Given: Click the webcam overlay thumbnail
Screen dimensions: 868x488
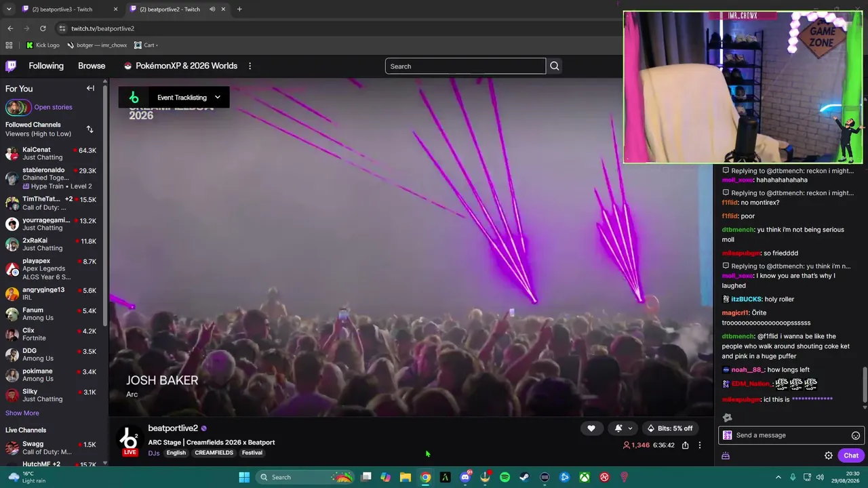Looking at the screenshot, I should 743,87.
